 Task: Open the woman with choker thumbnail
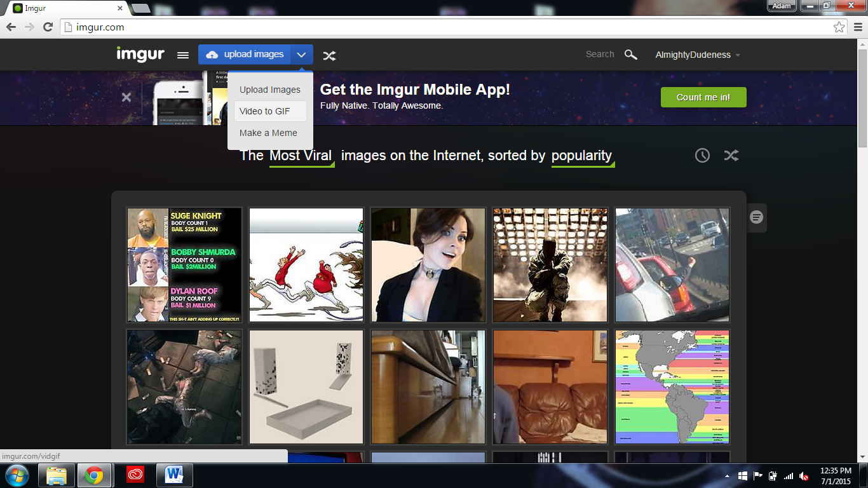428,265
